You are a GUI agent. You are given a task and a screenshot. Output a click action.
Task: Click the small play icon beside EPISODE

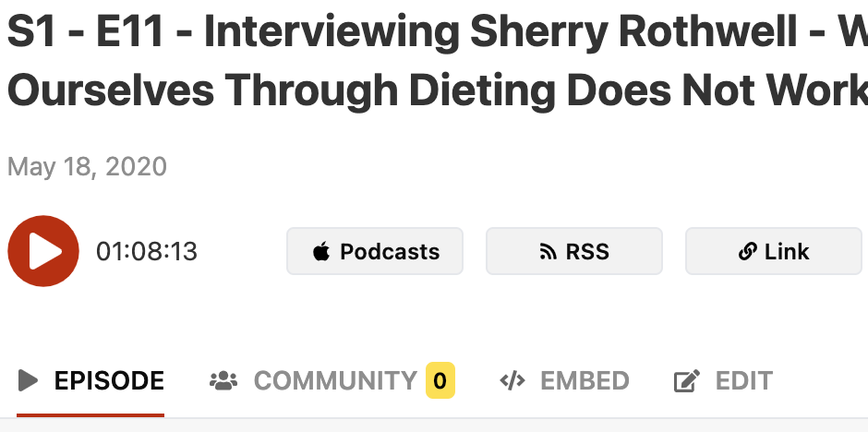tap(29, 380)
